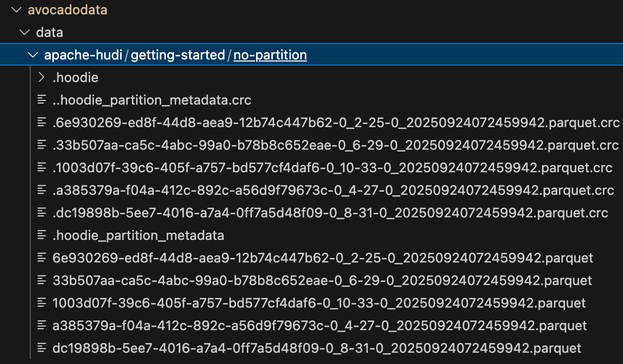Collapse the data folder

point(25,32)
